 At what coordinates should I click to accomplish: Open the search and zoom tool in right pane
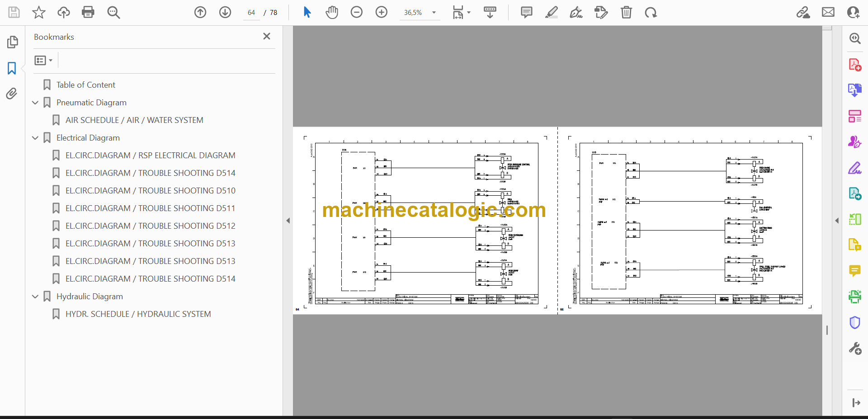point(854,38)
